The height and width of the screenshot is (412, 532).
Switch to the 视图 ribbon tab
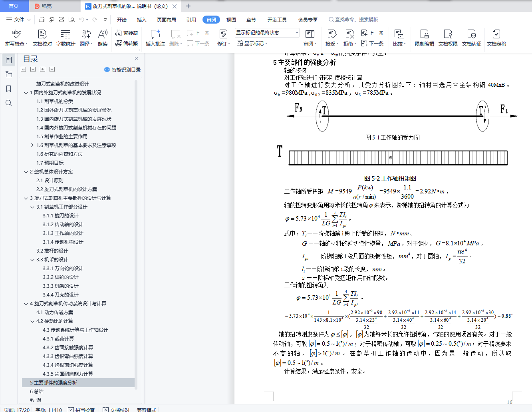[x=231, y=20]
